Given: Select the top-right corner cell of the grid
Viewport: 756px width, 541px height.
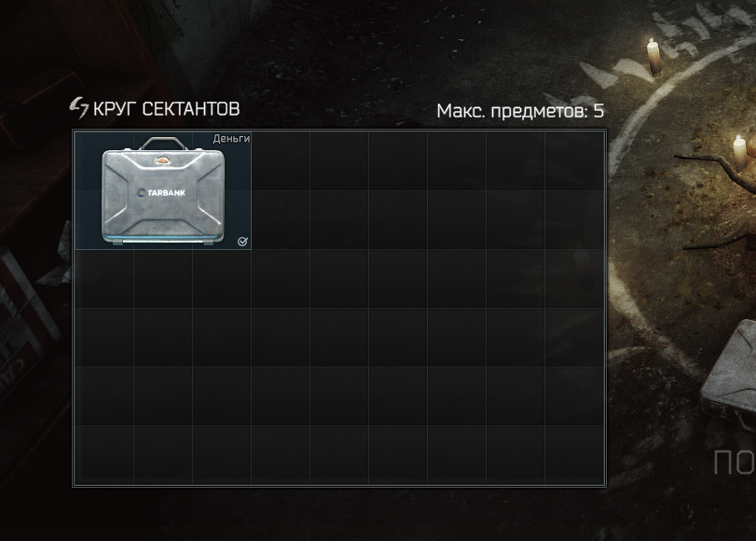Looking at the screenshot, I should [x=574, y=161].
